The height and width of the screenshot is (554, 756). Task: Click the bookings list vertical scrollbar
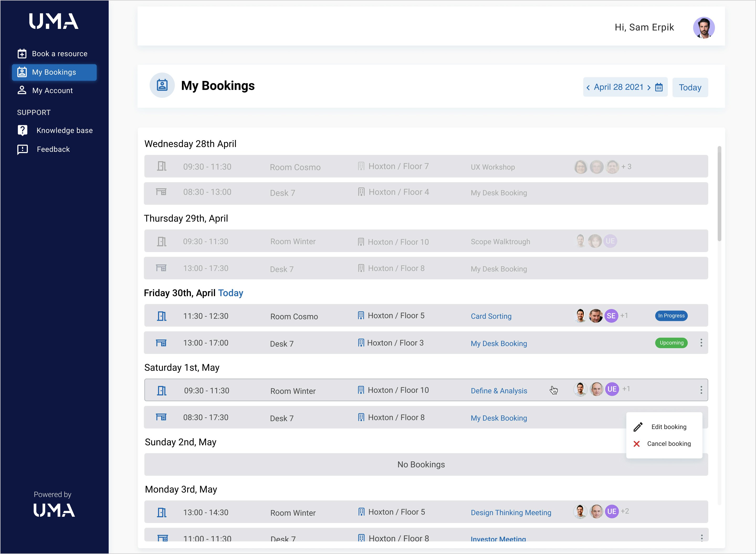[x=719, y=194]
